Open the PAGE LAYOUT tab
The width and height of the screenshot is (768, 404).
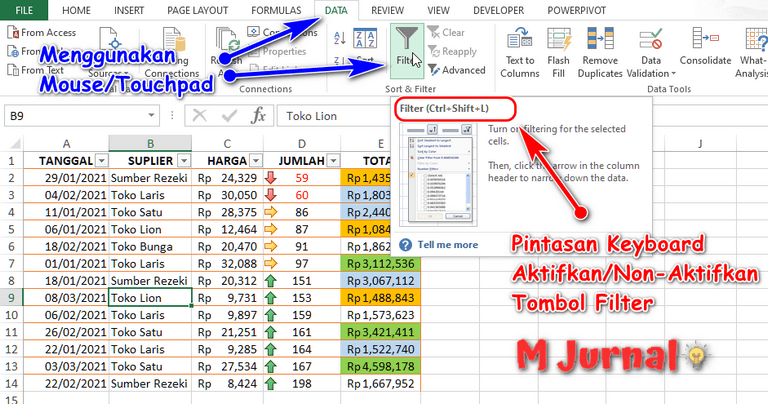(197, 10)
